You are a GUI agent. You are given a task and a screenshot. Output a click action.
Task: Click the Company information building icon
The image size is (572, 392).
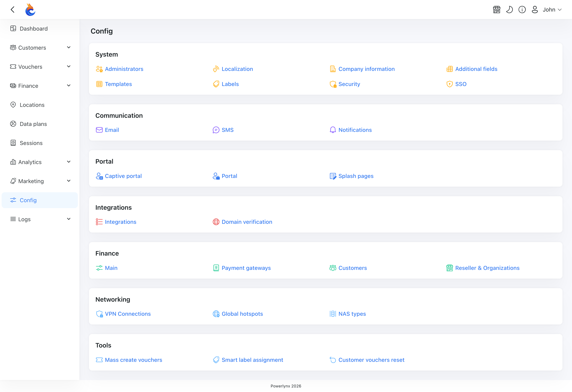(x=333, y=69)
